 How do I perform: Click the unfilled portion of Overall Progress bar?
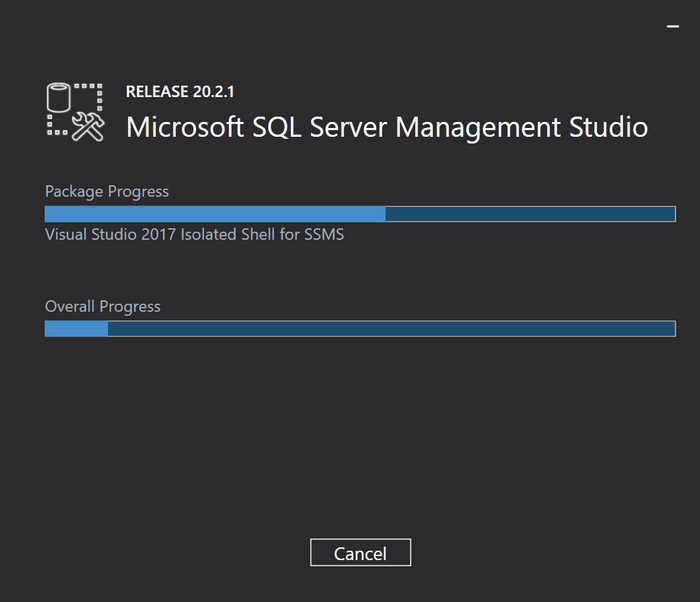[x=390, y=329]
